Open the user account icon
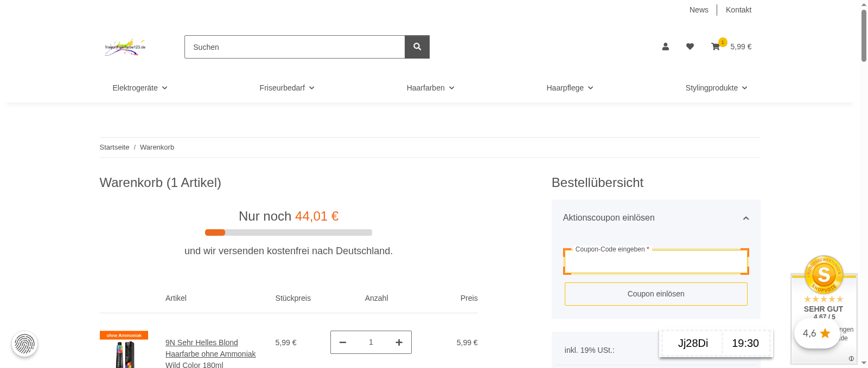 (x=665, y=47)
